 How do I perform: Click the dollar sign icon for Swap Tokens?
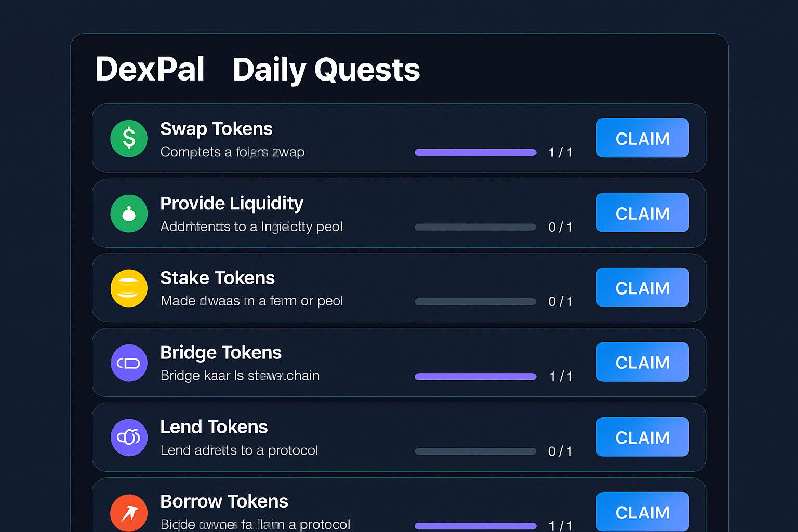pyautogui.click(x=129, y=139)
